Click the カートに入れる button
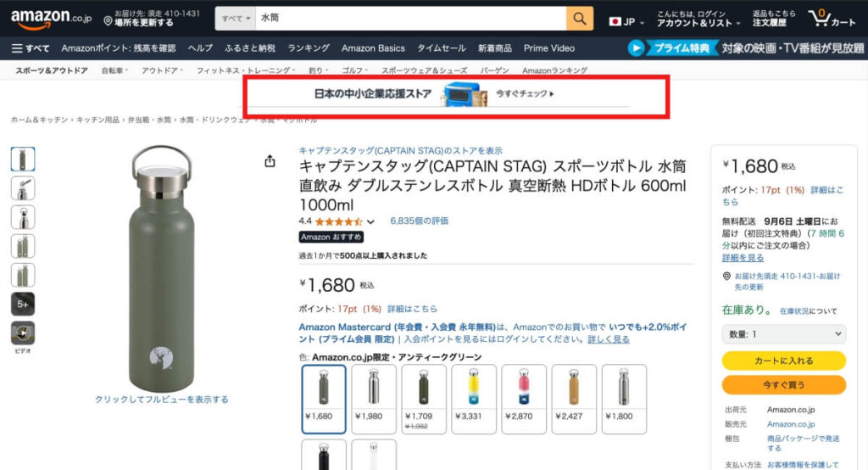This screenshot has height=470, width=868. click(x=783, y=361)
